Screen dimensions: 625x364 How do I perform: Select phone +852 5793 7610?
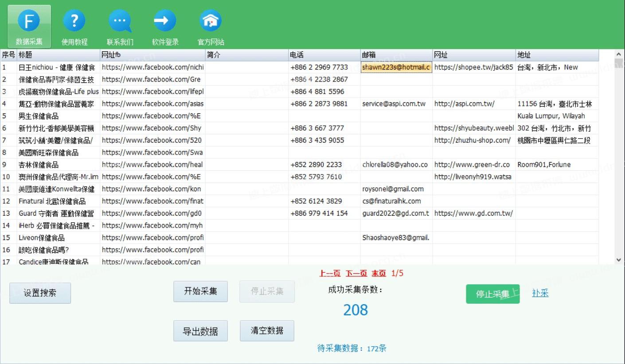(x=324, y=177)
